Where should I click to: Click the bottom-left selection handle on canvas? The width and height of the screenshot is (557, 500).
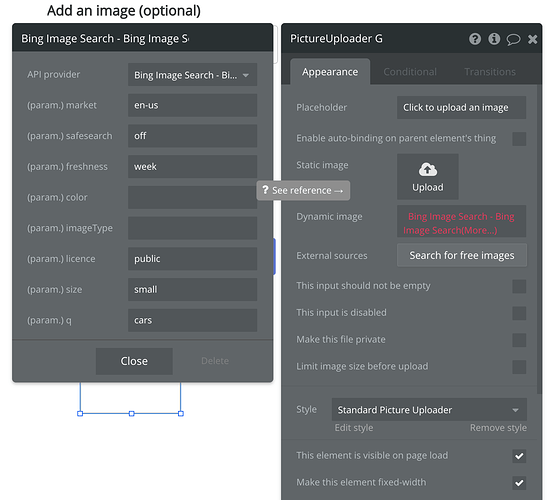[x=80, y=414]
